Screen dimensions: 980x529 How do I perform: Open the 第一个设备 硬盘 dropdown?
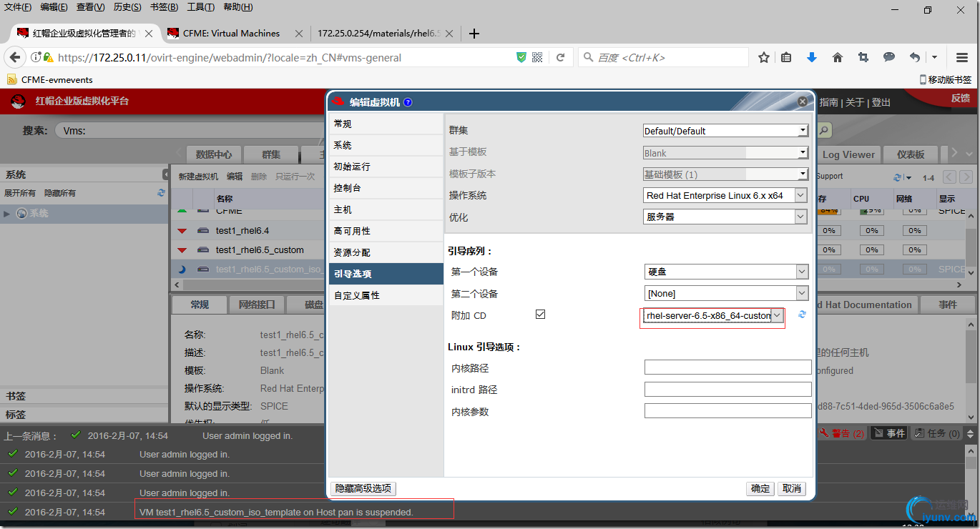[x=725, y=272]
